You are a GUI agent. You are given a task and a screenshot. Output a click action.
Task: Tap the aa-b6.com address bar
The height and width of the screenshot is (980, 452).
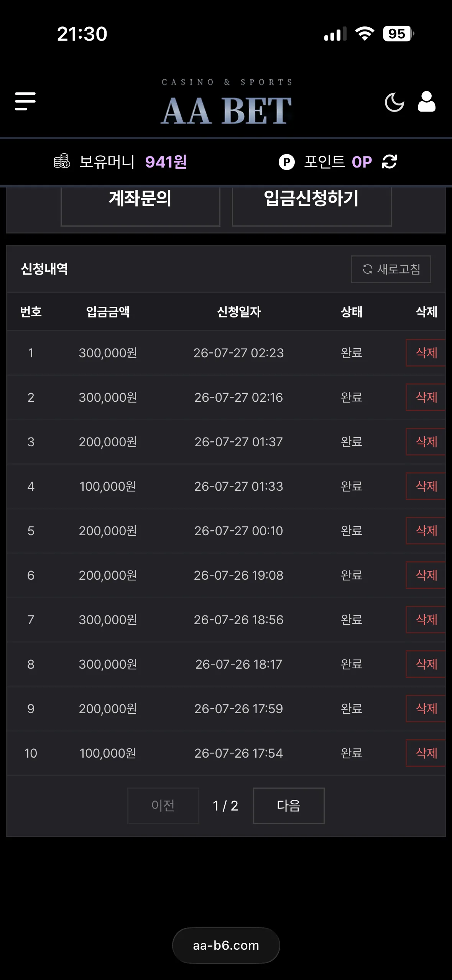pyautogui.click(x=226, y=945)
